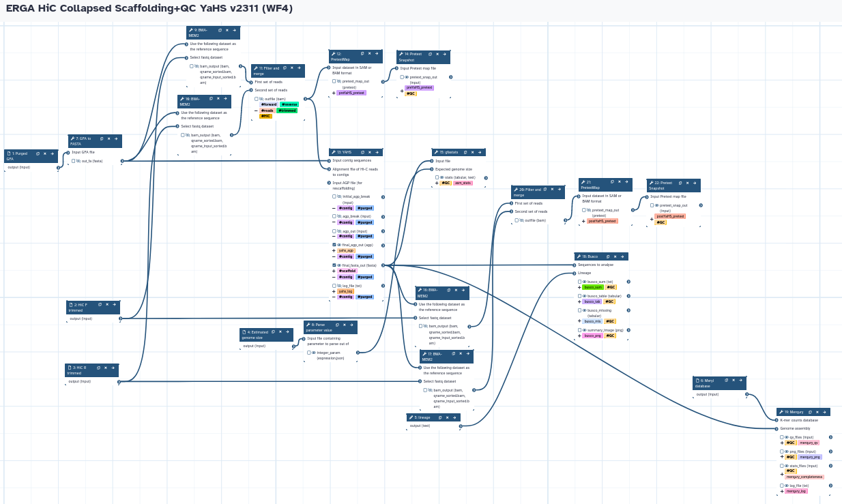
Task: Duplicate the 3: HiC R trimmed input
Action: coord(98,367)
